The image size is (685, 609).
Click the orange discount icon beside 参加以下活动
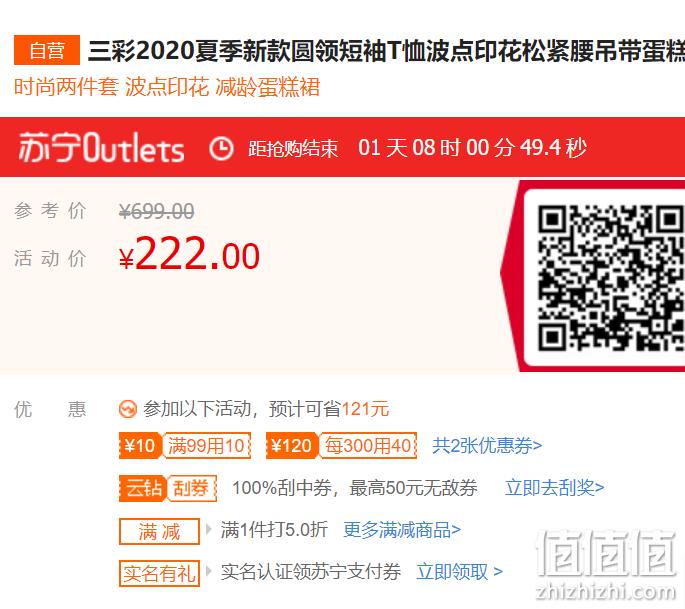coord(128,409)
